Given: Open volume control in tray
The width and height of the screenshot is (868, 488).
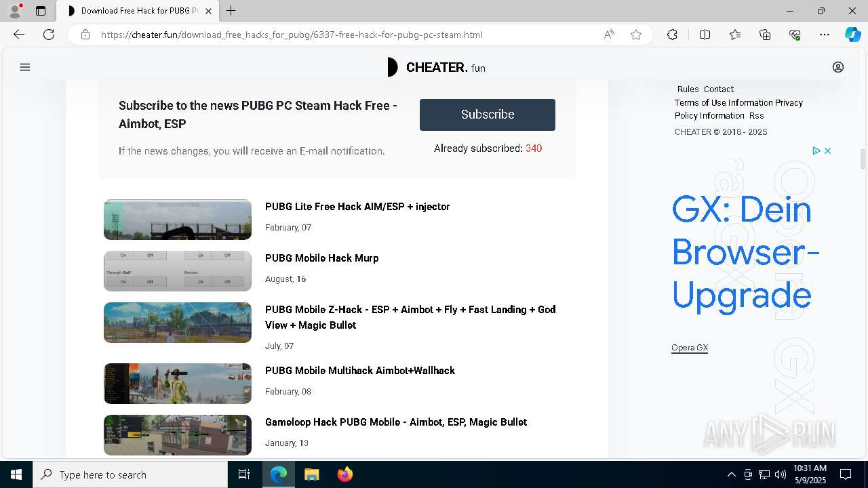Looking at the screenshot, I should [781, 474].
